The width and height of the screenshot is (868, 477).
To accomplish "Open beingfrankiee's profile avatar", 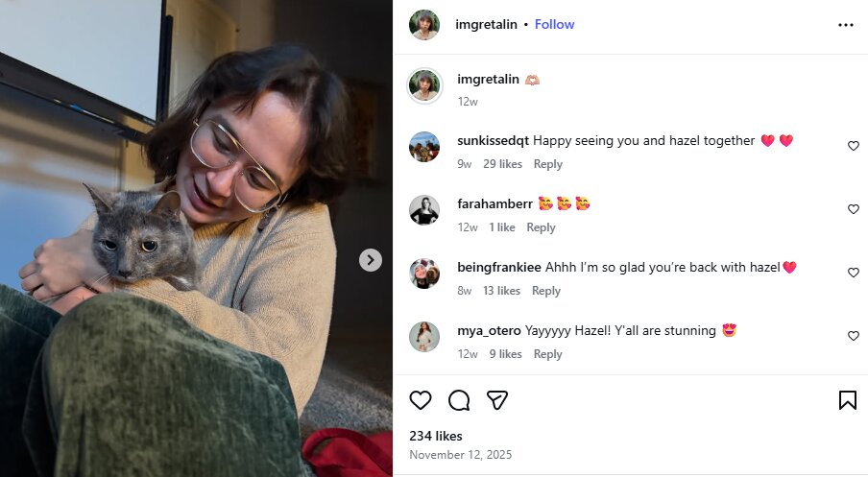I will [424, 274].
